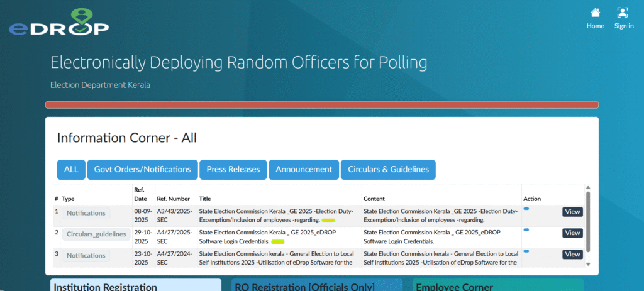Open Circulars & Guidelines tab
This screenshot has width=644, height=291.
[x=388, y=169]
